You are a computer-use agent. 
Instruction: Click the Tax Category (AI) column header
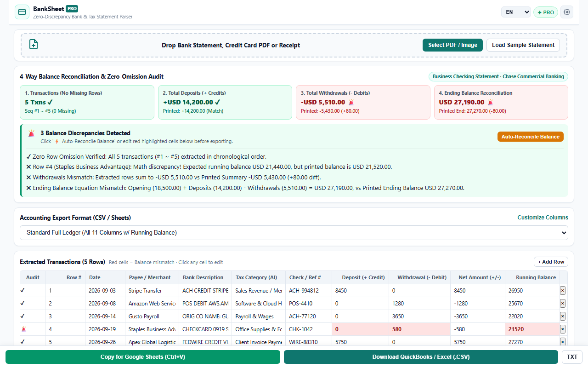click(258, 277)
